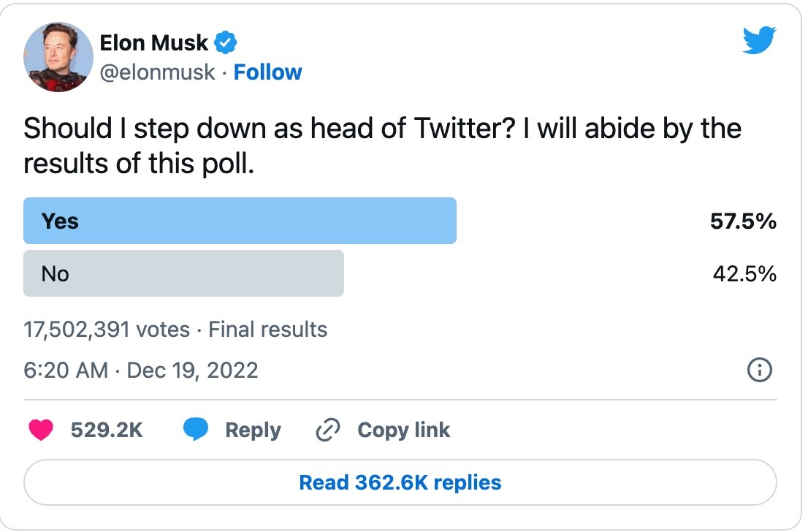Click the chain link copy icon

point(328,430)
